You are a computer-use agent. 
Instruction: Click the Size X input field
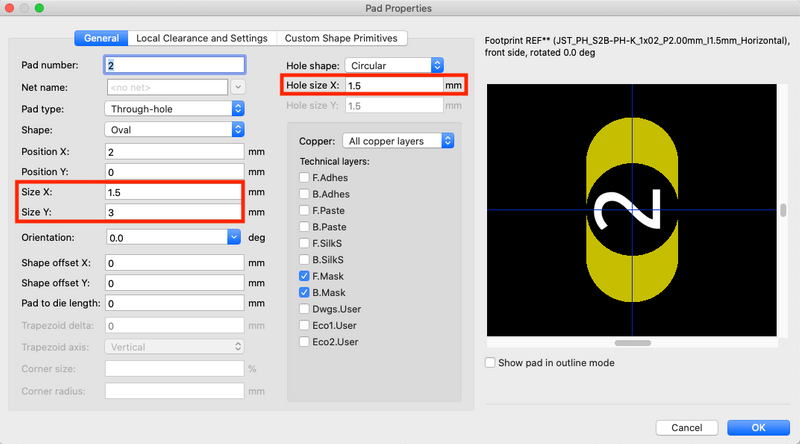click(174, 192)
